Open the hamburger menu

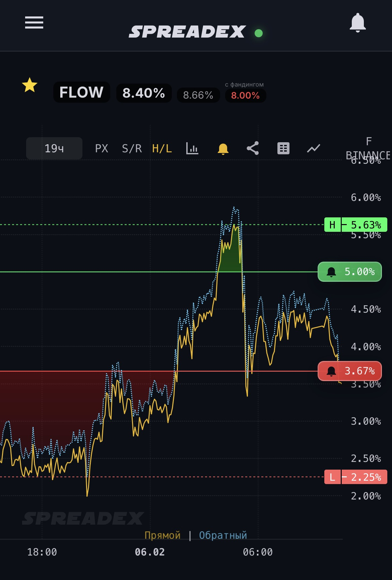tap(34, 22)
